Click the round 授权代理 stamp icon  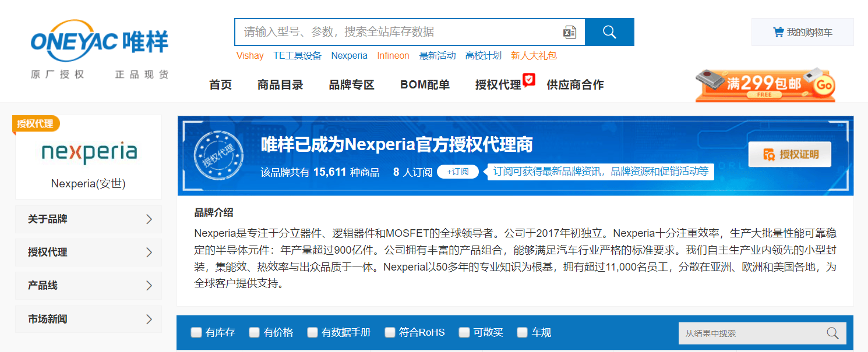point(218,155)
